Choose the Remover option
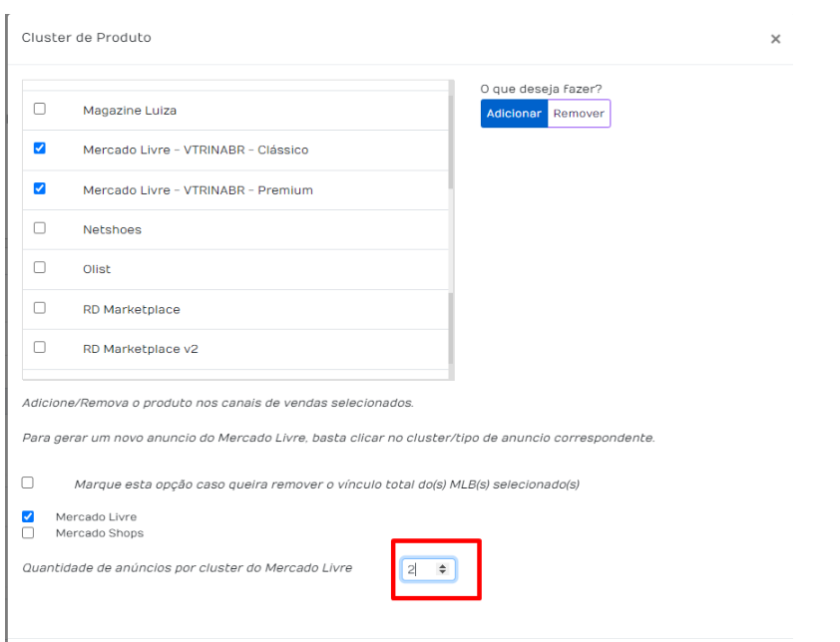840x642 pixels. (579, 114)
